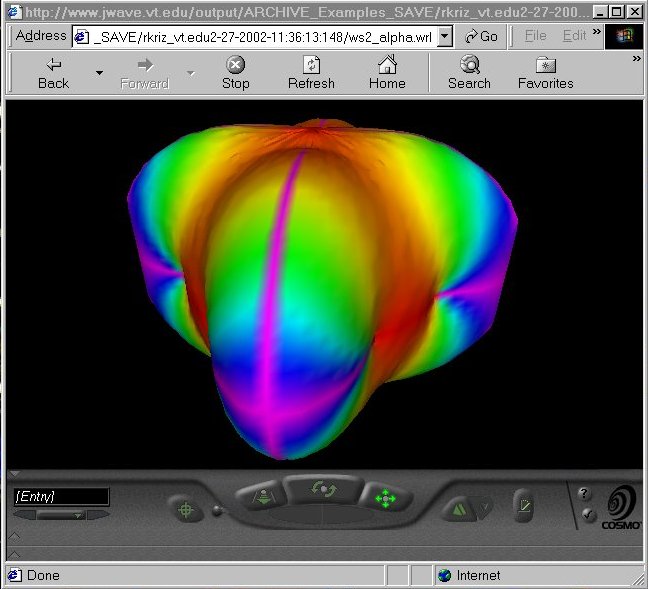Expand the address bar URL dropdown
Image resolution: width=648 pixels, height=589 pixels.
[x=445, y=36]
